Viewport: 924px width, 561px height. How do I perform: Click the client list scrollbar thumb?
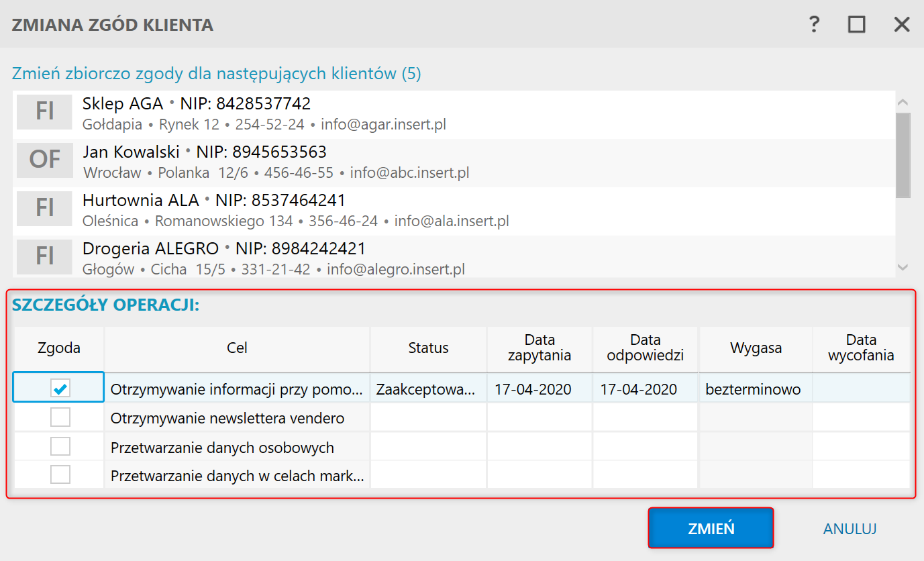click(903, 154)
